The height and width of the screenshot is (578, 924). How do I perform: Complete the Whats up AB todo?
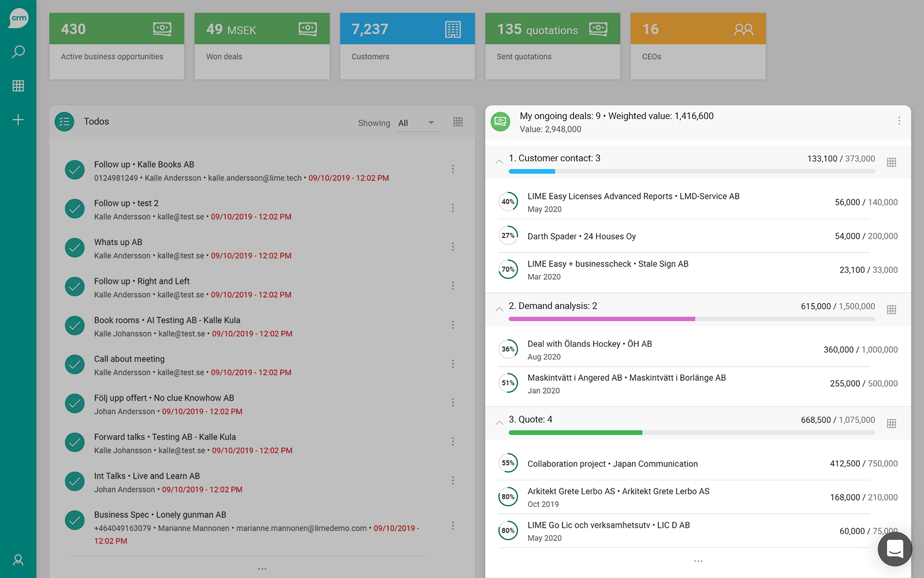(x=74, y=248)
